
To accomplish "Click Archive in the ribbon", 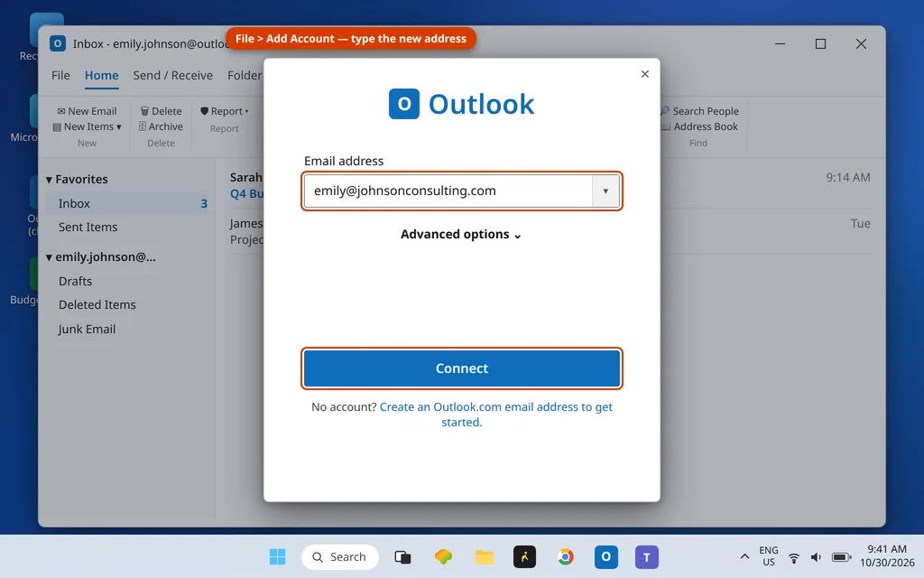I will point(161,126).
